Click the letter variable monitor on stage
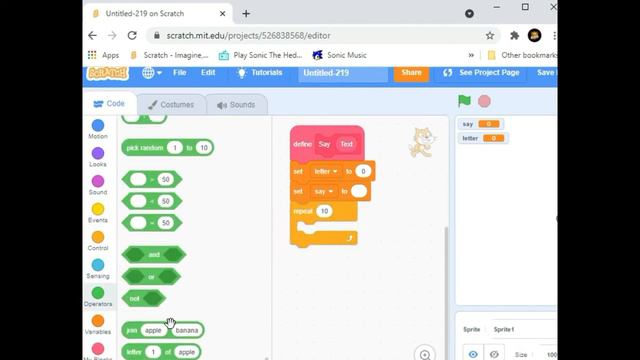 tap(483, 138)
